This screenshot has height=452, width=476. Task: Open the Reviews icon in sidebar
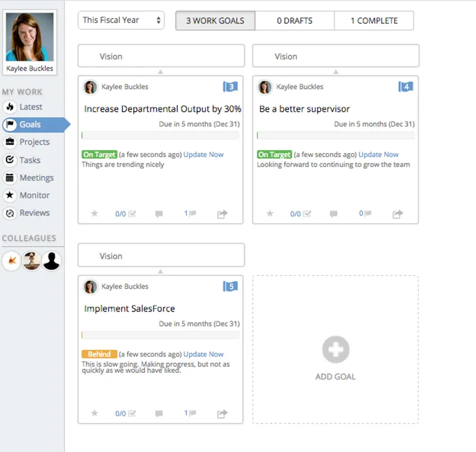click(x=10, y=214)
